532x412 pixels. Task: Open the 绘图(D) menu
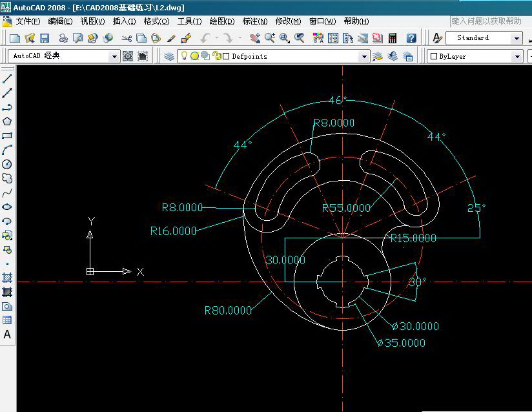[222, 21]
